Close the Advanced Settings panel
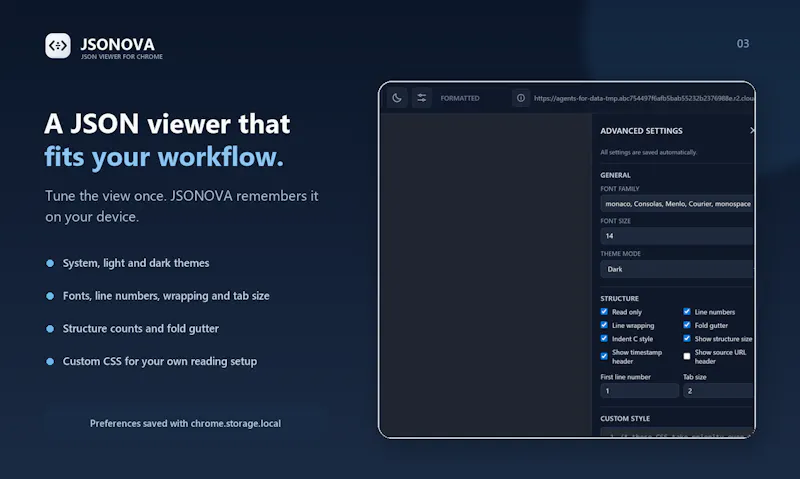Screen dimensions: 800x479 pyautogui.click(x=752, y=131)
